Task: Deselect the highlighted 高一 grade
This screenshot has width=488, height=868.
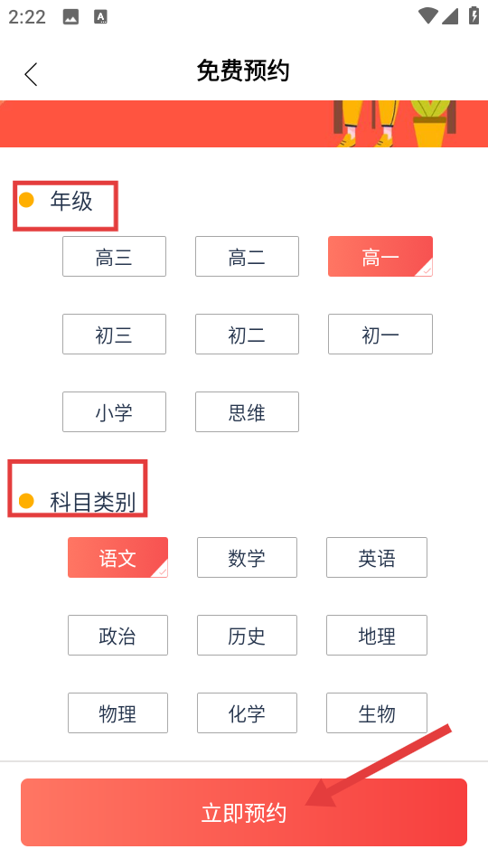Action: click(x=380, y=256)
